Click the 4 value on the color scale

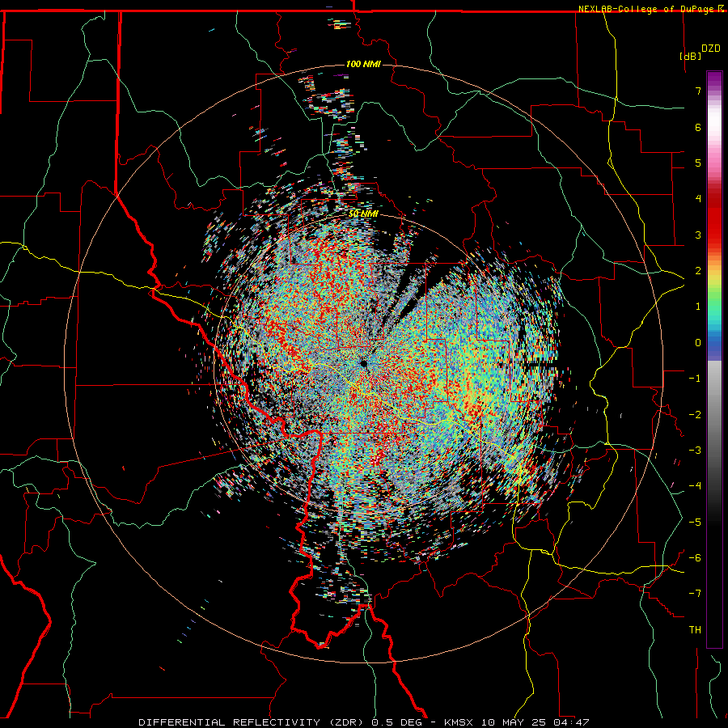coord(698,199)
